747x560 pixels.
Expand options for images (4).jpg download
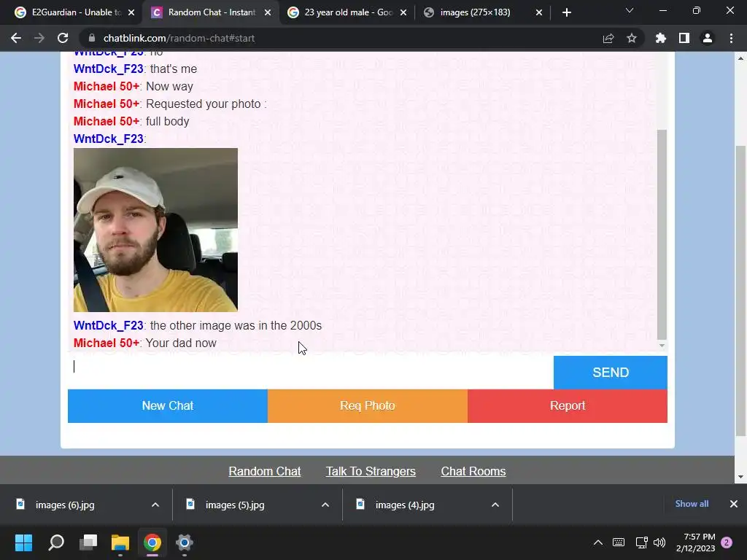pyautogui.click(x=495, y=505)
